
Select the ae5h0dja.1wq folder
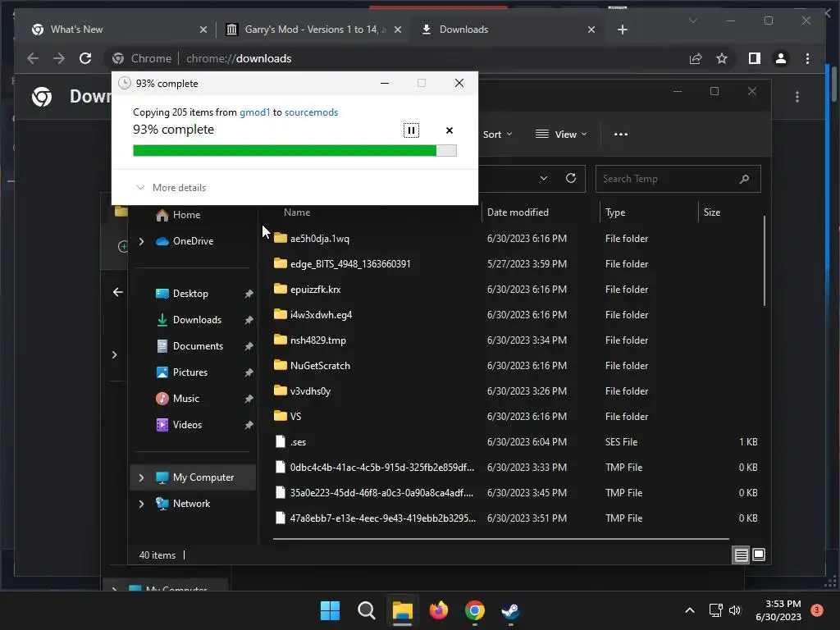(319, 239)
